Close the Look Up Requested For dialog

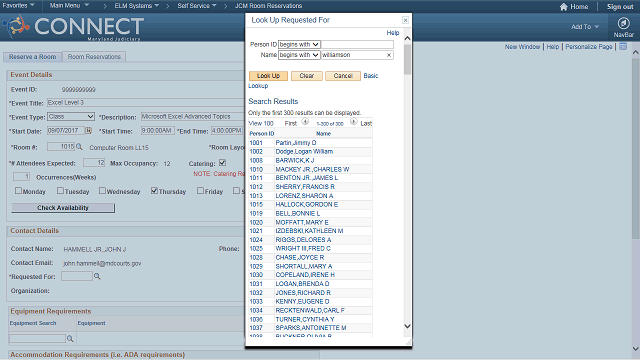405,20
